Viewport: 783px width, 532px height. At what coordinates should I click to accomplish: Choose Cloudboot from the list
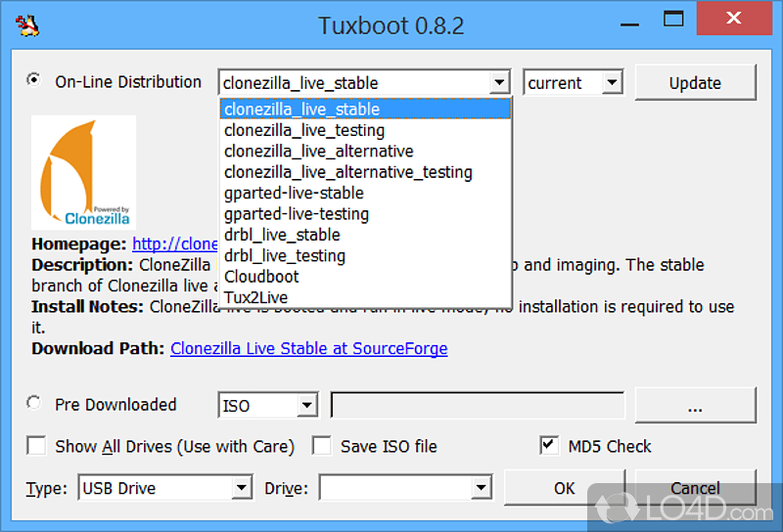point(365,277)
